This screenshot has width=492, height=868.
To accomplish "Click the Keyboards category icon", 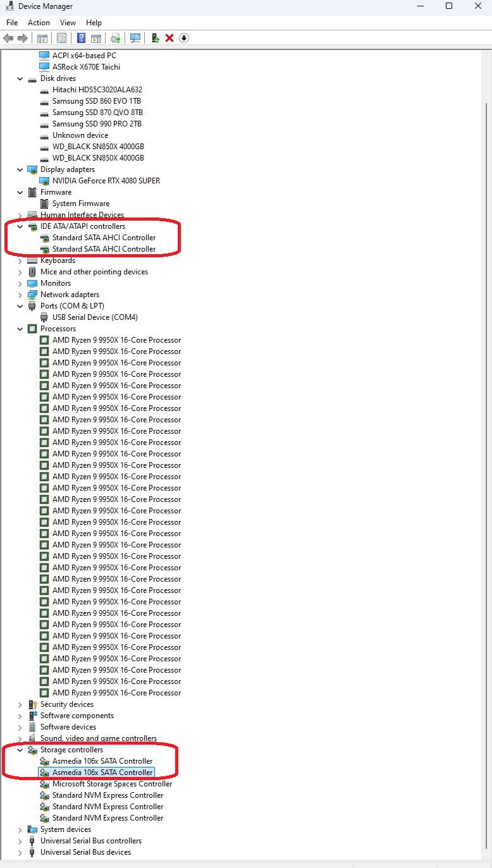I will point(32,260).
